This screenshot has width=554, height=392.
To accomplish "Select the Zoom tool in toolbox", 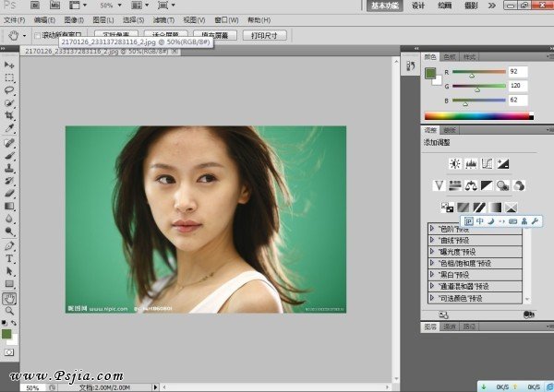I will tap(9, 311).
